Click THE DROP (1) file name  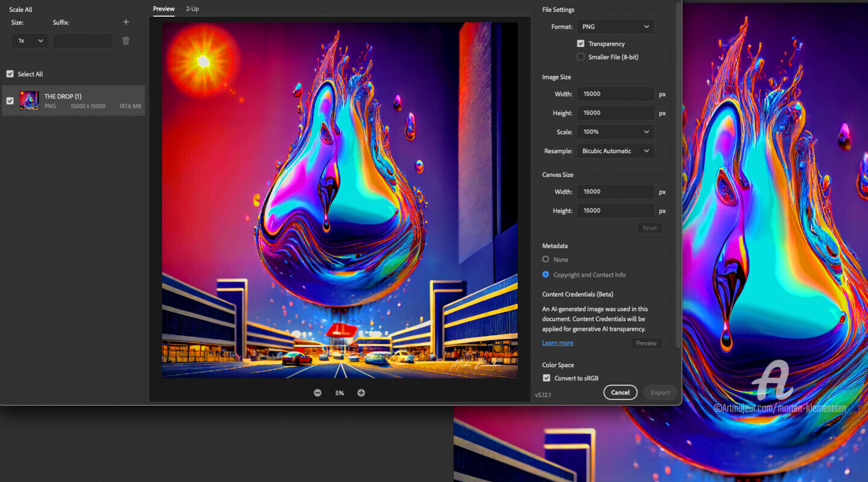coord(63,97)
